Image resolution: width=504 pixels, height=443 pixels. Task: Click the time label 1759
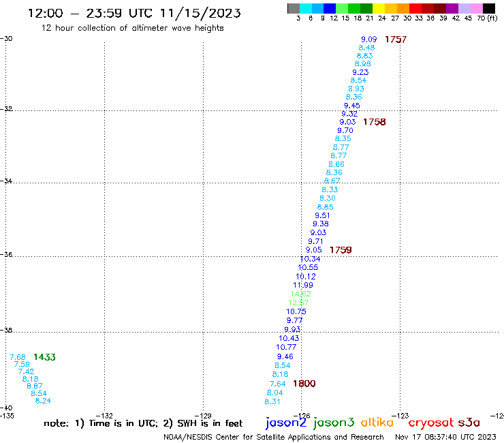[341, 250]
